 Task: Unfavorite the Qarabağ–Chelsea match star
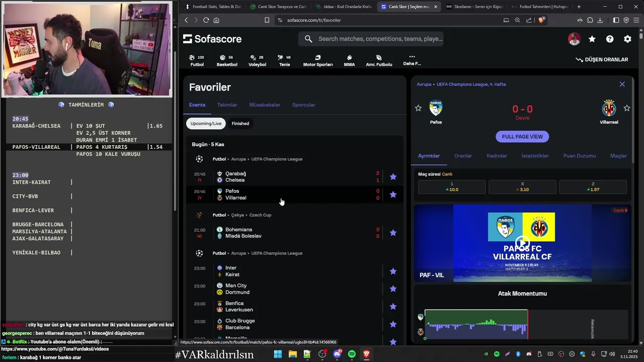[393, 176]
